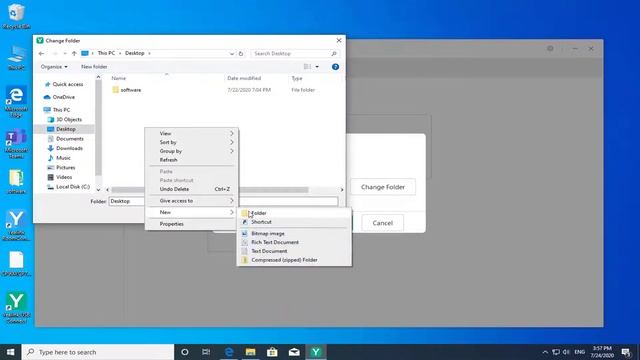
Task: Open the Recycle Bin desktop icon
Action: pos(16,16)
